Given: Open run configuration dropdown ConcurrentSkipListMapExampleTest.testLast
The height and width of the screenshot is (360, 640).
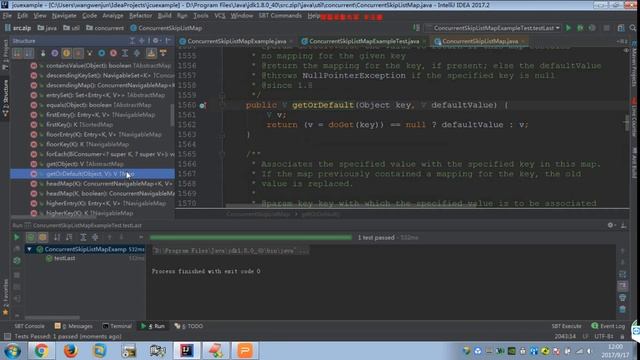Looking at the screenshot, I should (x=493, y=28).
